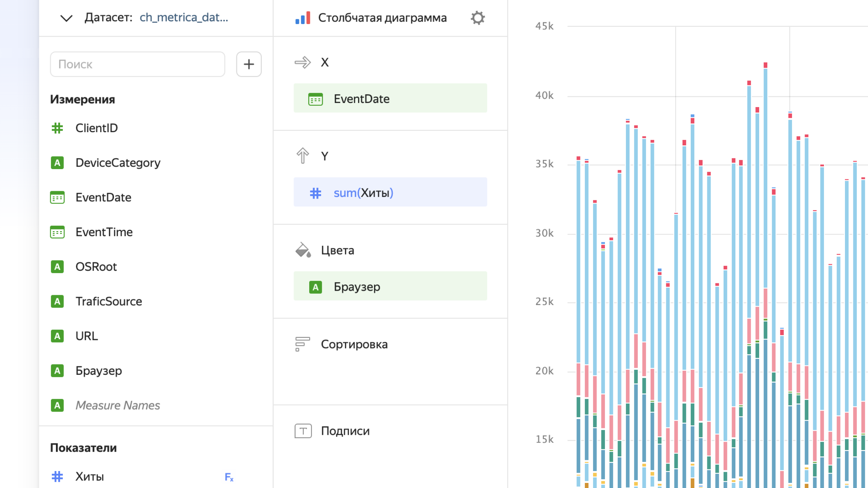This screenshot has height=488, width=868.
Task: Click the EventDate calendar icon in dimensions
Action: click(57, 198)
